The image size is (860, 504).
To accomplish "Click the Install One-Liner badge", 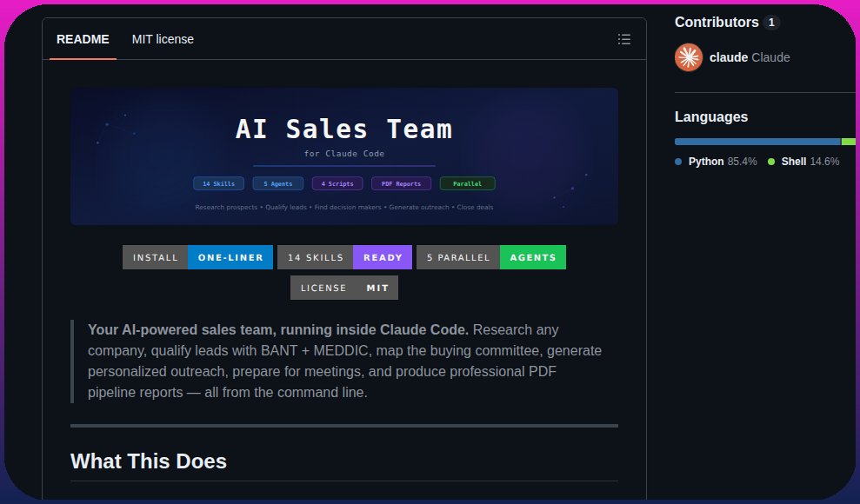I will tap(197, 257).
